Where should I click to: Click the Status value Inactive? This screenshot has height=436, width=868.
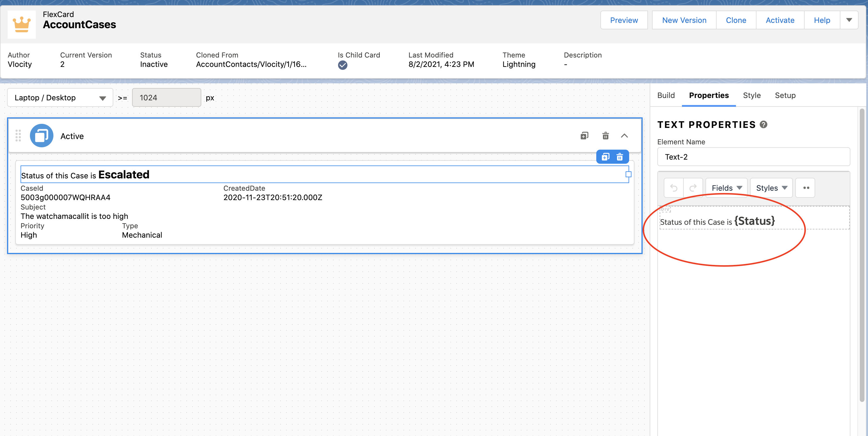154,64
